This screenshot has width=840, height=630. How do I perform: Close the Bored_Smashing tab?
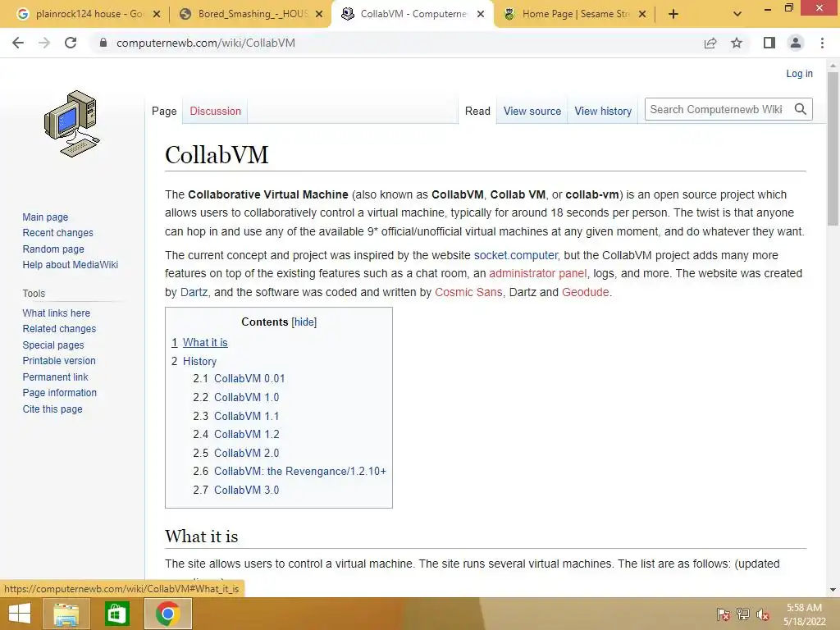pyautogui.click(x=319, y=15)
